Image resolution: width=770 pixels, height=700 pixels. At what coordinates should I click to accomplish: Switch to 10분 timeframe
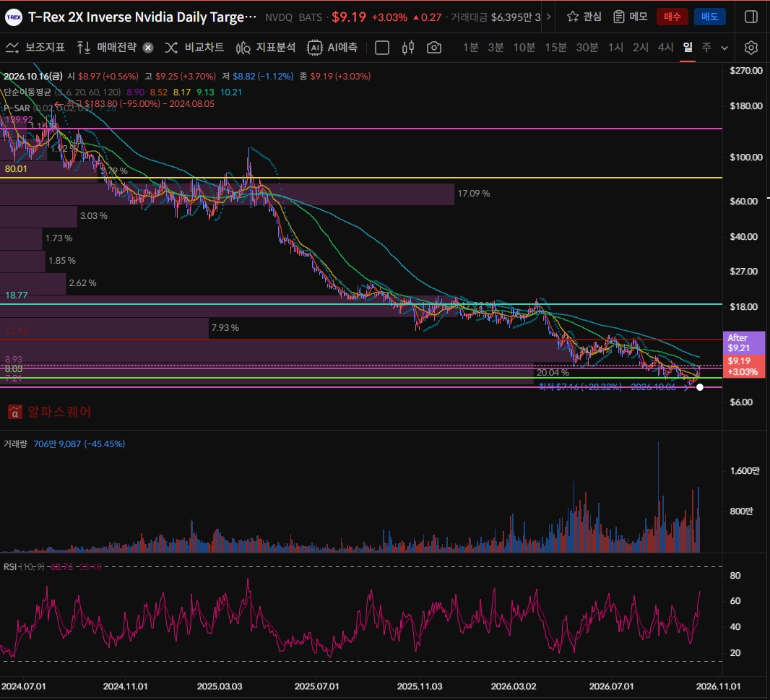click(524, 47)
